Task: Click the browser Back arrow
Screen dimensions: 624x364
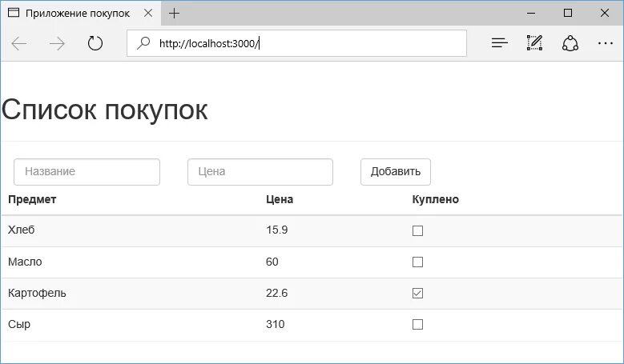Action: point(19,43)
